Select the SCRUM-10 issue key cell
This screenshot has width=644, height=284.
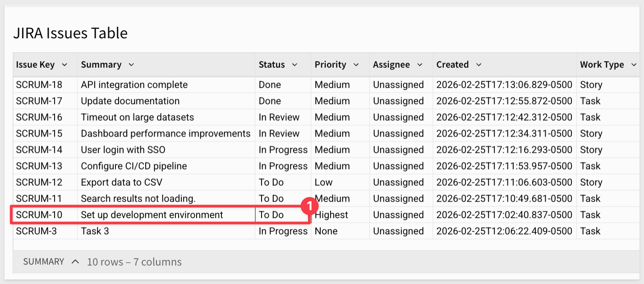(39, 215)
